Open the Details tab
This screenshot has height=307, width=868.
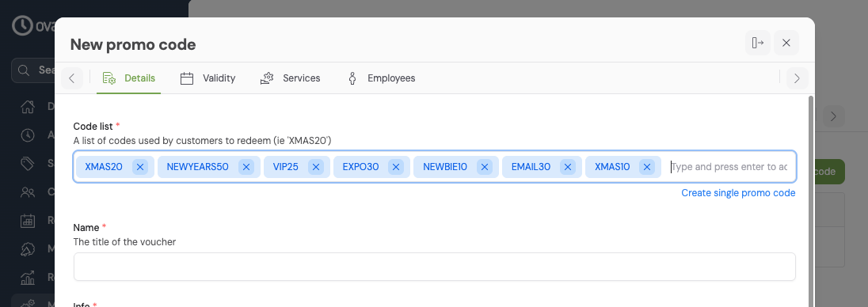(128, 78)
